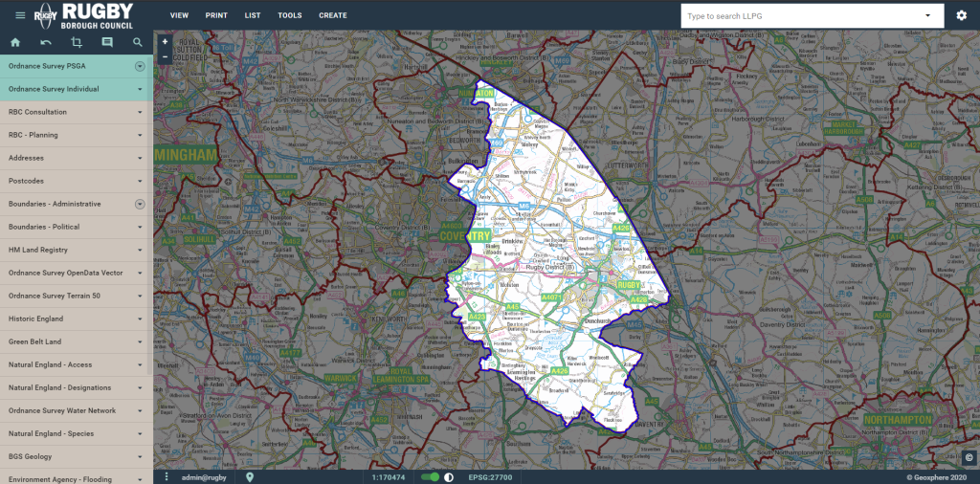Toggle the map contrast icon
980x484 pixels.
click(x=449, y=477)
